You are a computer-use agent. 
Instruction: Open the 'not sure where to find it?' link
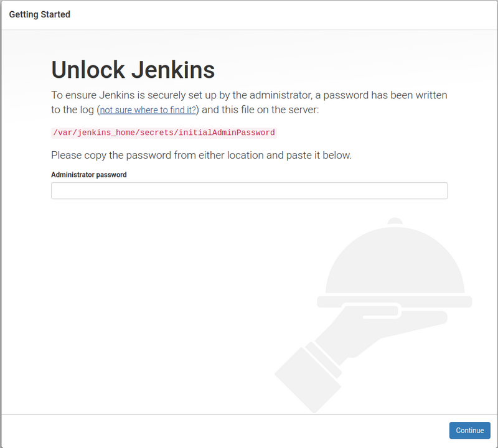click(x=147, y=110)
